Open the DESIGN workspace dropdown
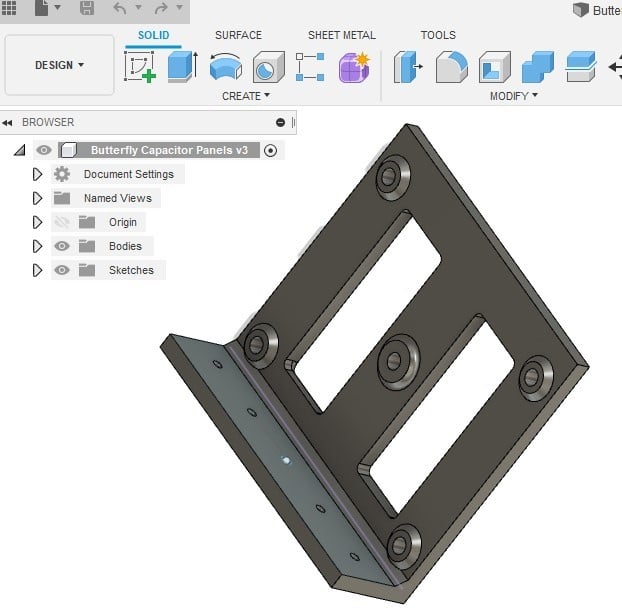 pyautogui.click(x=60, y=65)
